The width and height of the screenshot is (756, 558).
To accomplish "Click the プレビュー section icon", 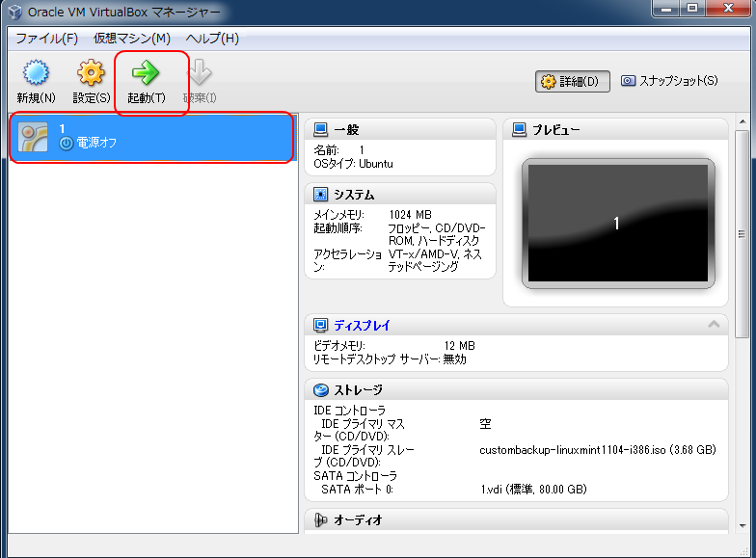I will pos(519,129).
